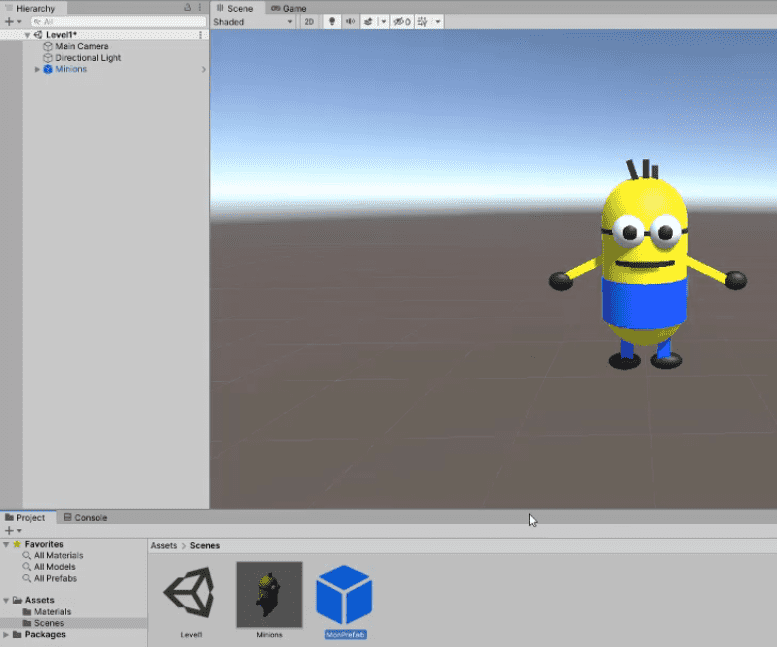
Task: Collapse the Level1 scene in Hierarchy
Action: tap(27, 35)
